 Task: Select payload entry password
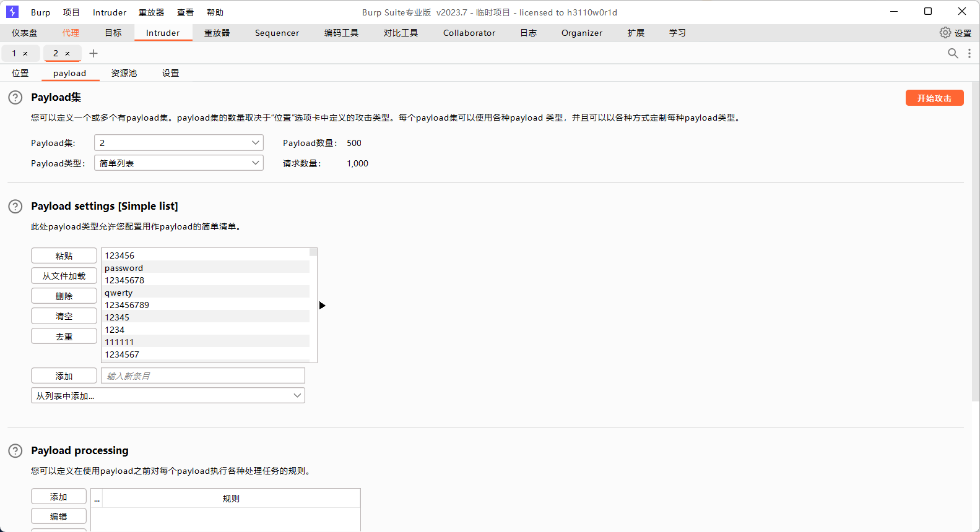tap(206, 268)
